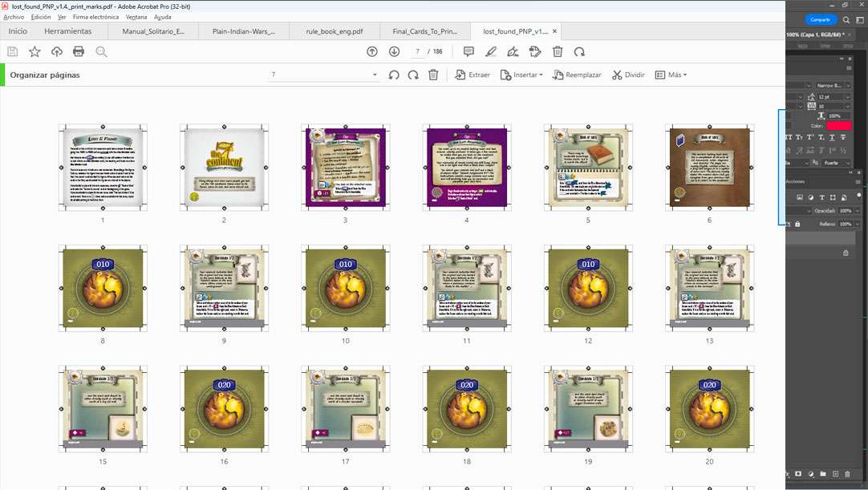Click the Save icon in Acrobat's toolbar
The height and width of the screenshot is (490, 868).
coord(12,51)
